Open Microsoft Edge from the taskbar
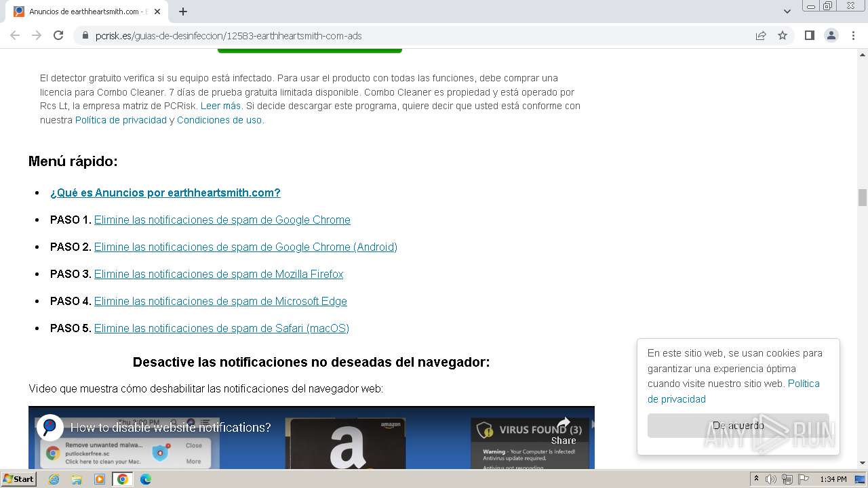 146,479
